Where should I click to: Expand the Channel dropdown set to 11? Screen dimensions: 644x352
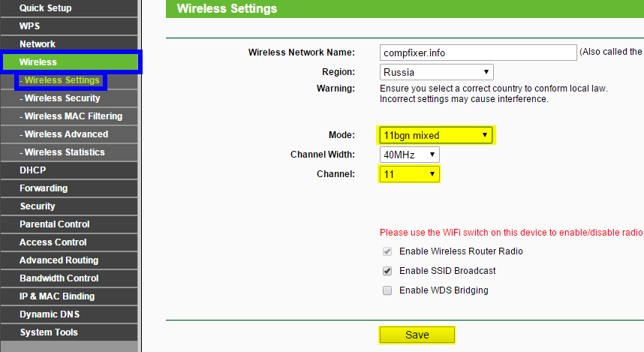[x=409, y=174]
